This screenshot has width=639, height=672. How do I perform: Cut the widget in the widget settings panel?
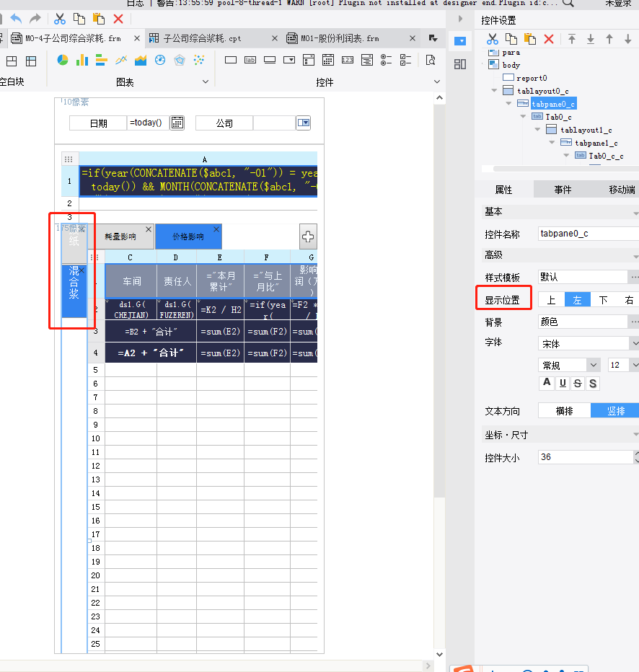coord(493,39)
